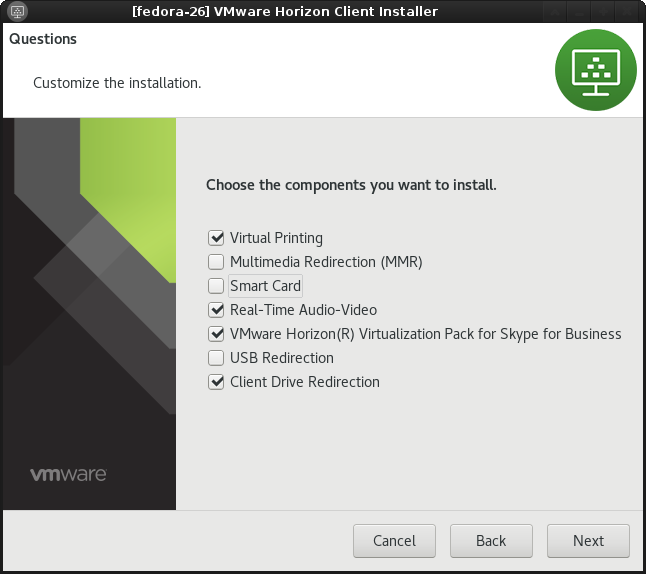Go Back to the previous step
646x574 pixels.
[491, 541]
